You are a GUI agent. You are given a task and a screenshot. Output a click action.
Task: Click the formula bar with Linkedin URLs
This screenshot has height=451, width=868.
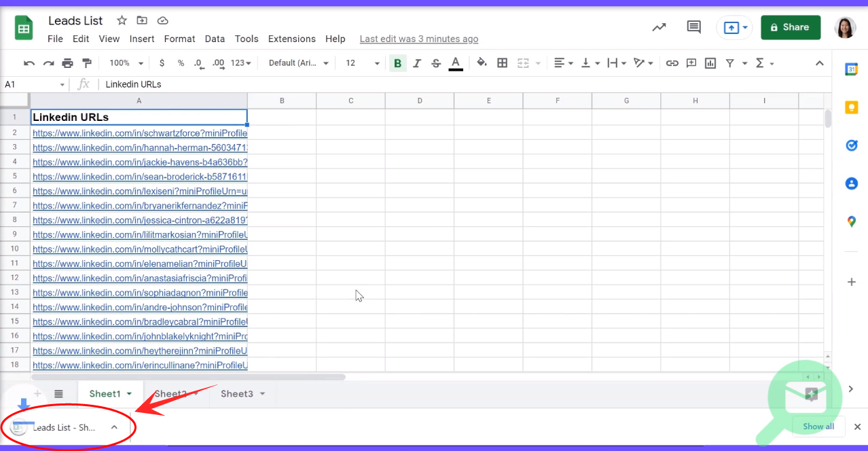(x=465, y=84)
